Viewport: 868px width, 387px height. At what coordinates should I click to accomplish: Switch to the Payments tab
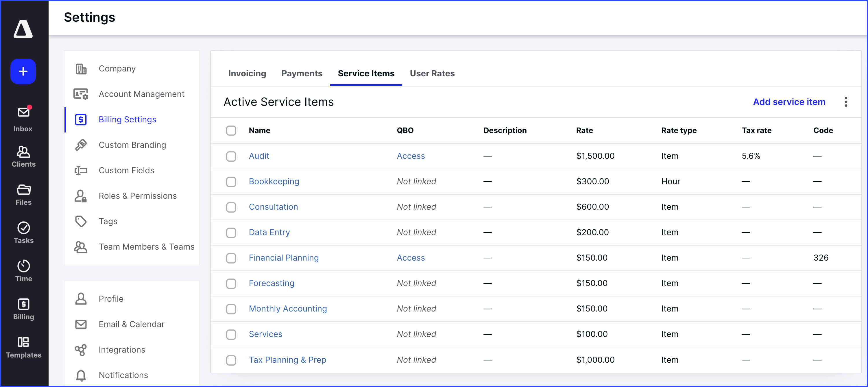tap(302, 73)
